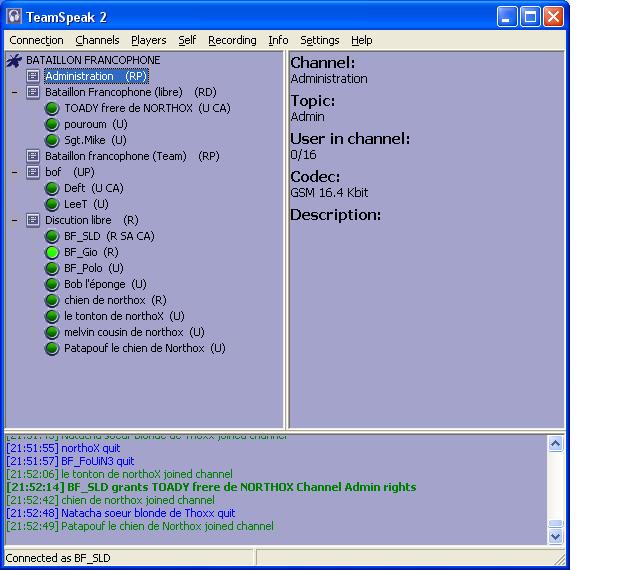Select player Patapouf le chien de Northox

145,348
